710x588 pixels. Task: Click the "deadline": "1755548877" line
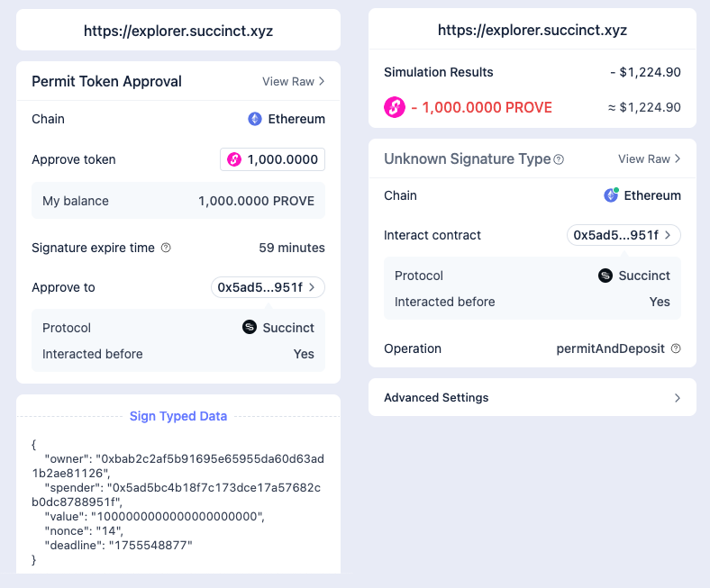coord(119,545)
